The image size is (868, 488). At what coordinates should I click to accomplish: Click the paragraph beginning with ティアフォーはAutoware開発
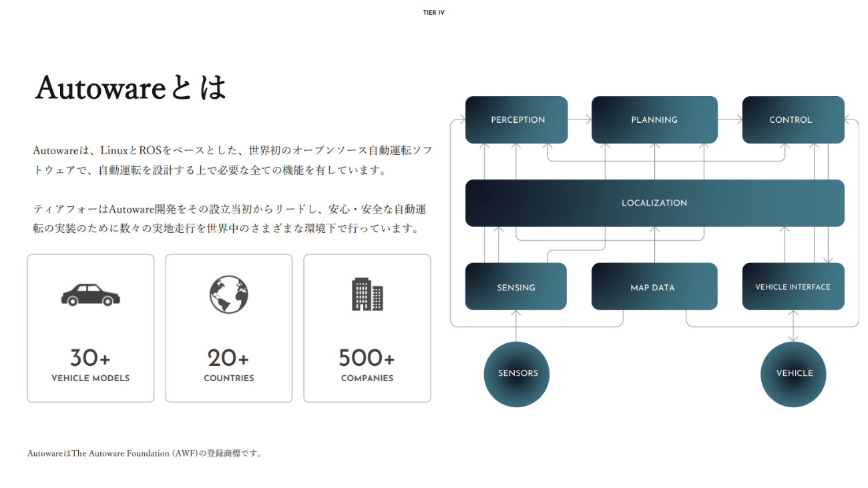[230, 219]
